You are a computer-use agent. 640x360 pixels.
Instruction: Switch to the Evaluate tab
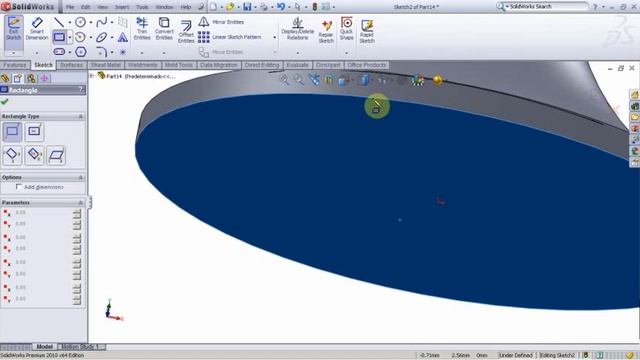(x=298, y=65)
